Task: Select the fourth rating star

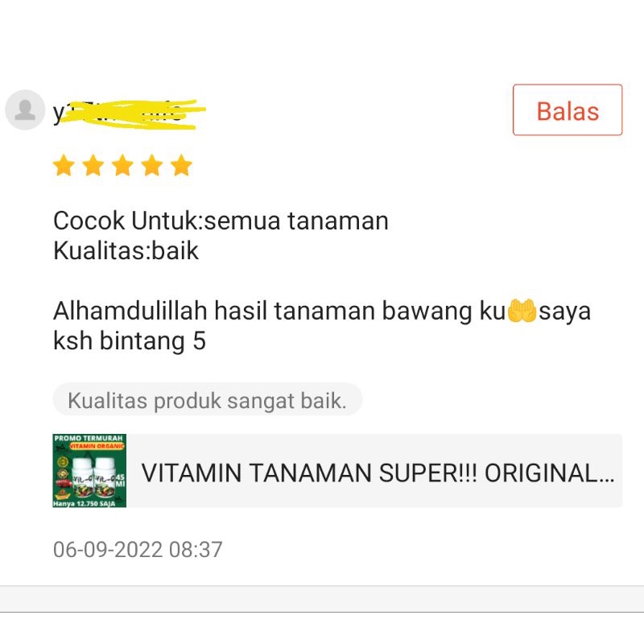Action: (x=152, y=165)
